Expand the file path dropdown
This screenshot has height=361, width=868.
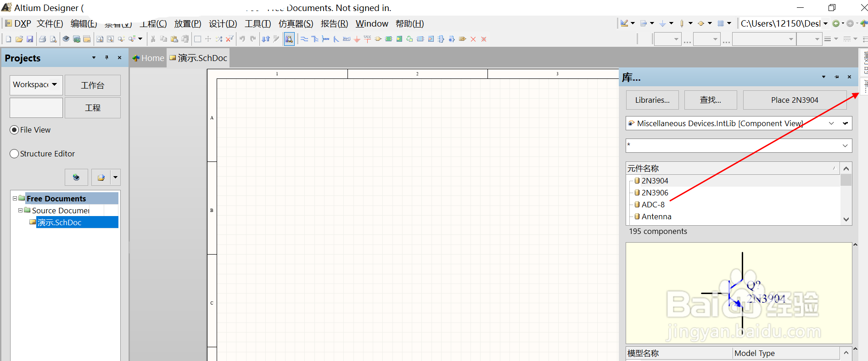click(825, 23)
